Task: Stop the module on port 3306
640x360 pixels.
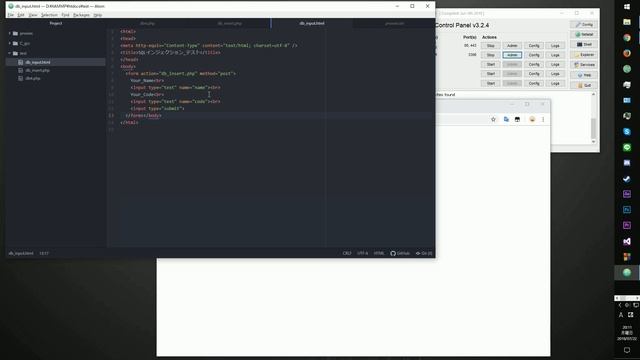Action: point(491,55)
